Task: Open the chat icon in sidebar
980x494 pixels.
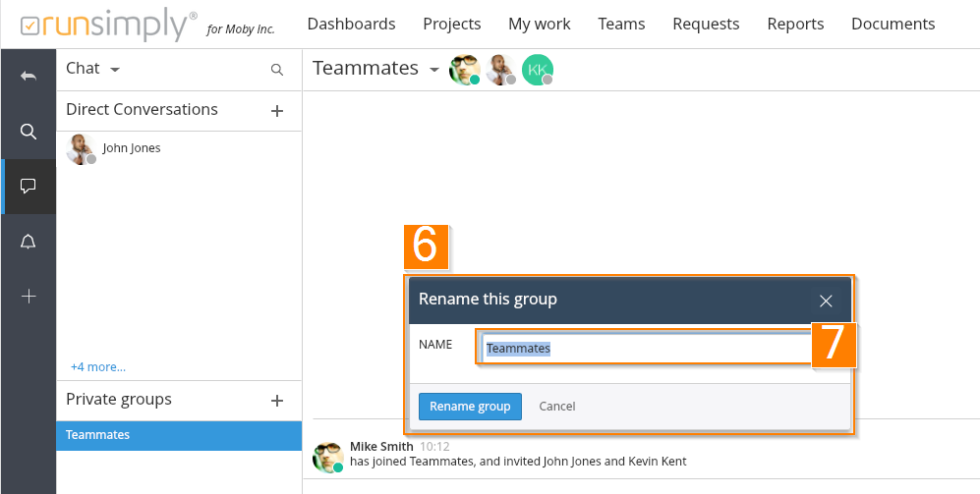Action: (29, 186)
